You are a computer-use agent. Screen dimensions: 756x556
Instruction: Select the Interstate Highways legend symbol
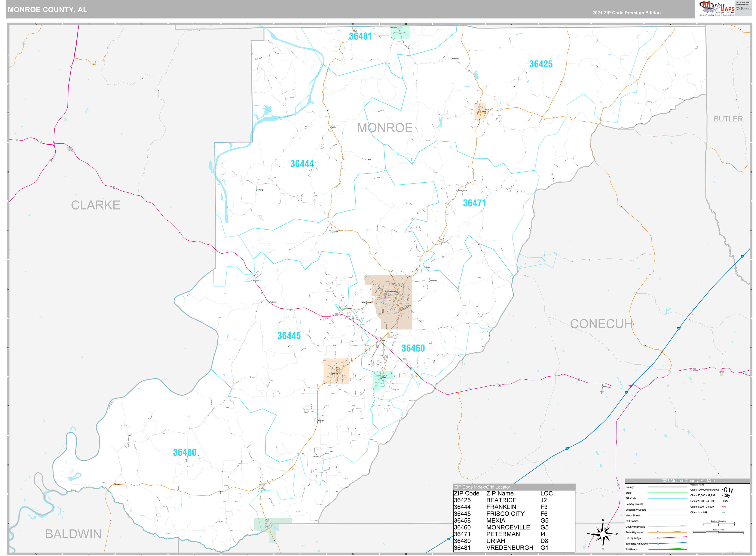tap(667, 544)
